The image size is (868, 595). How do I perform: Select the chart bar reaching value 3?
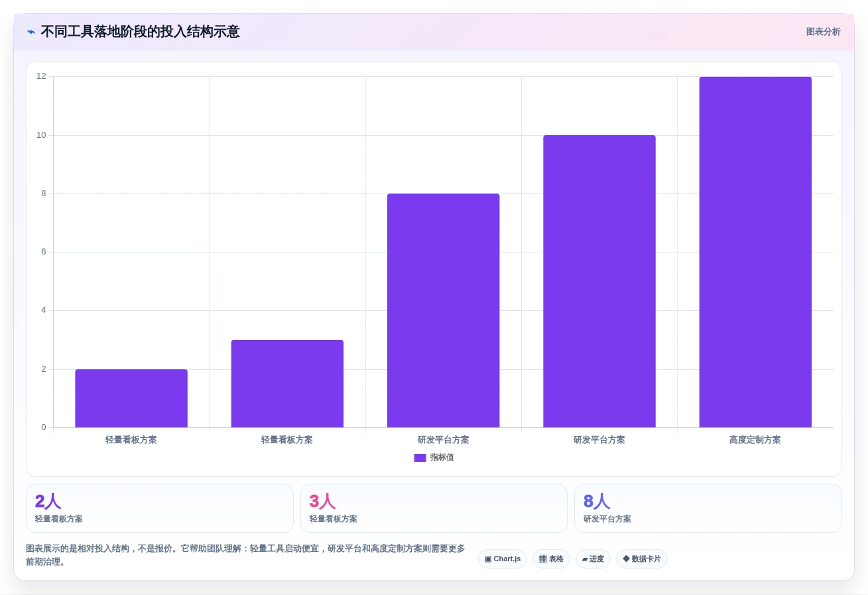click(x=287, y=384)
